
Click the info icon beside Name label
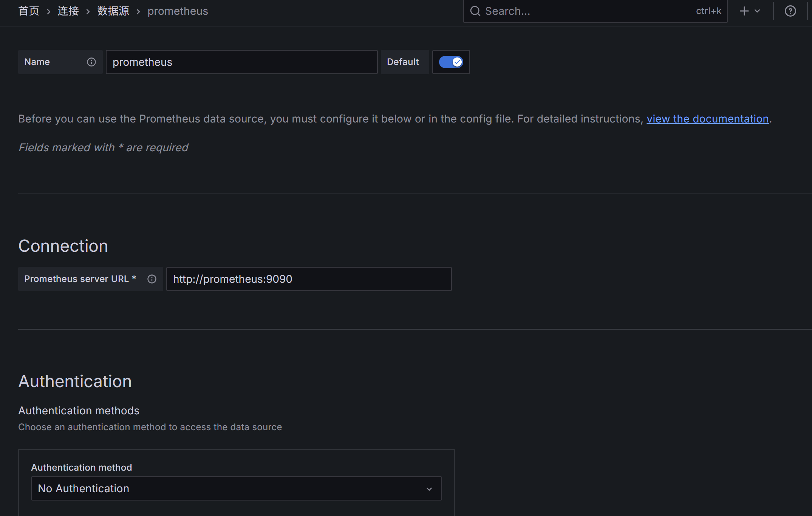click(x=91, y=62)
